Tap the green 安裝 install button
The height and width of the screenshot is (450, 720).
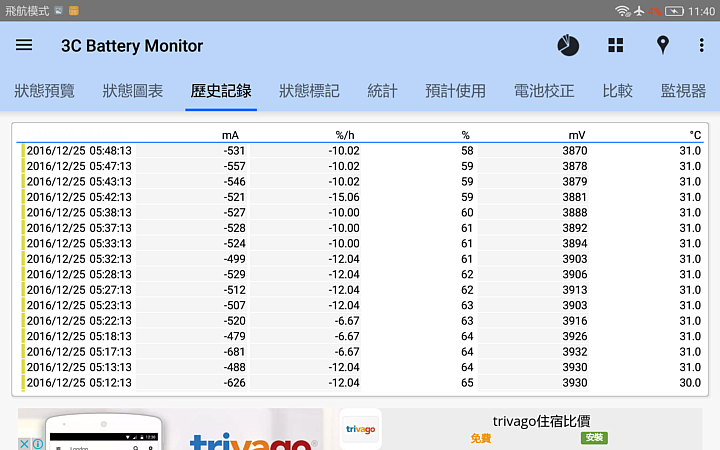594,438
